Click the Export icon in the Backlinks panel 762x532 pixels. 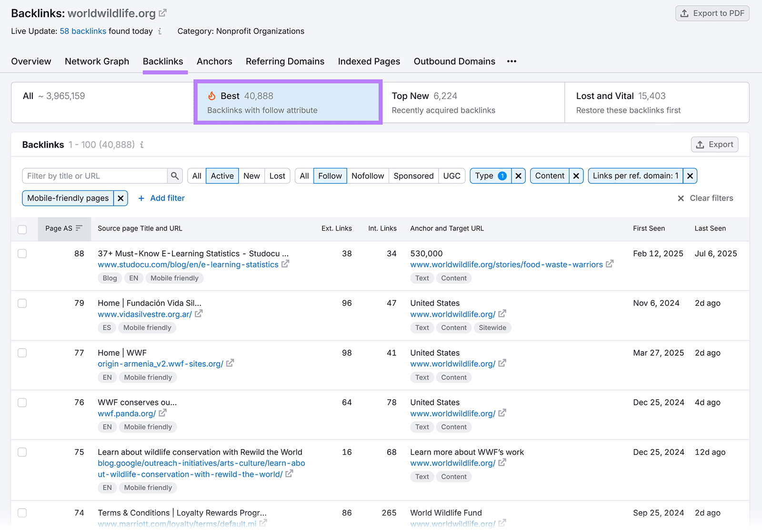coord(700,144)
